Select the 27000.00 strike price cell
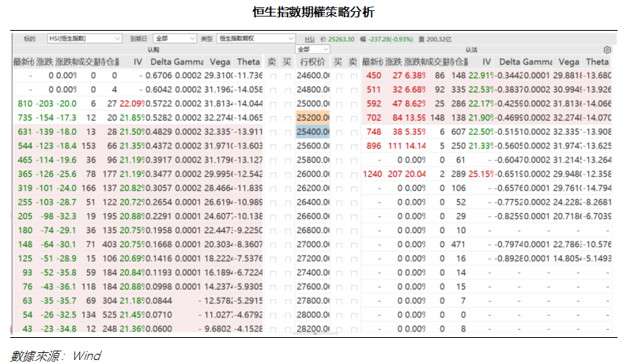 (312, 244)
